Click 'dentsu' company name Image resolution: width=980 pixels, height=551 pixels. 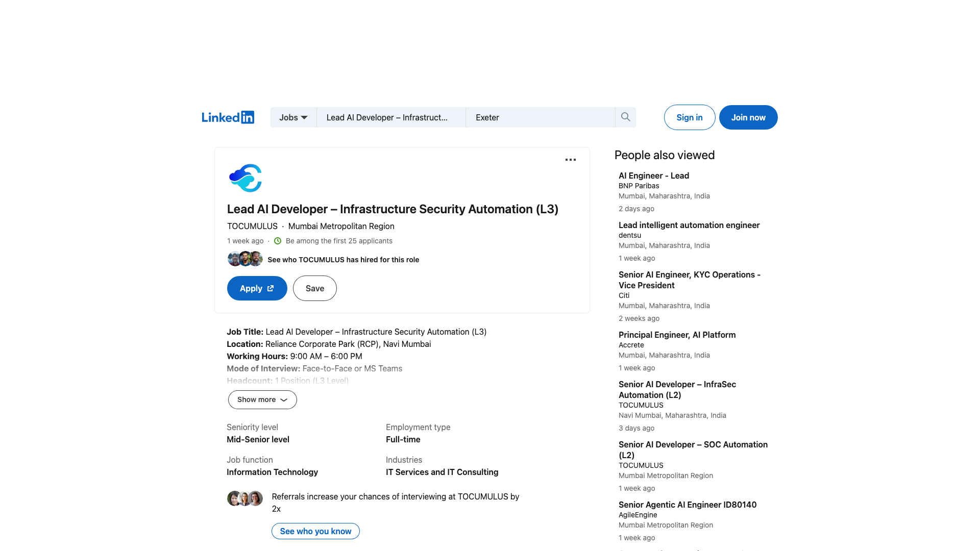click(x=630, y=235)
